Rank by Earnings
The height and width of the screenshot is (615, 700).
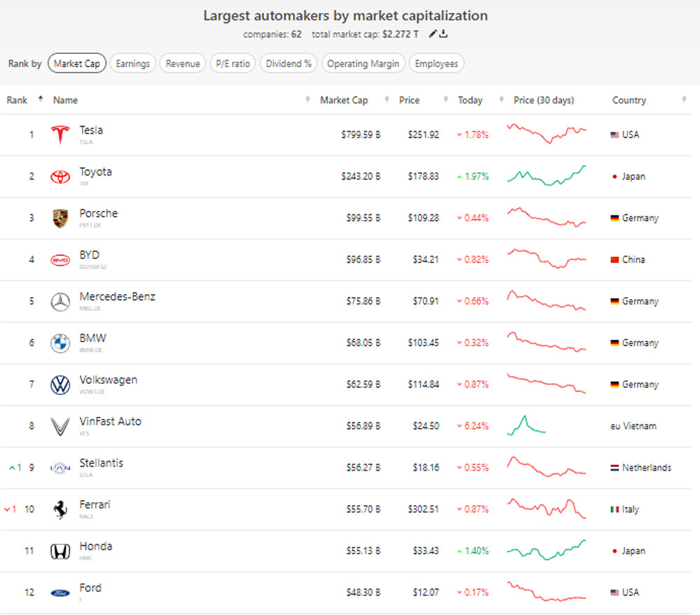(x=133, y=64)
